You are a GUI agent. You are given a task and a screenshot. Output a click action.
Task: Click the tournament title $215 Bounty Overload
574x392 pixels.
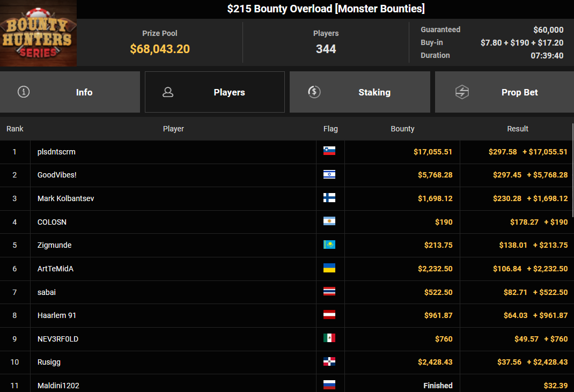tap(326, 9)
